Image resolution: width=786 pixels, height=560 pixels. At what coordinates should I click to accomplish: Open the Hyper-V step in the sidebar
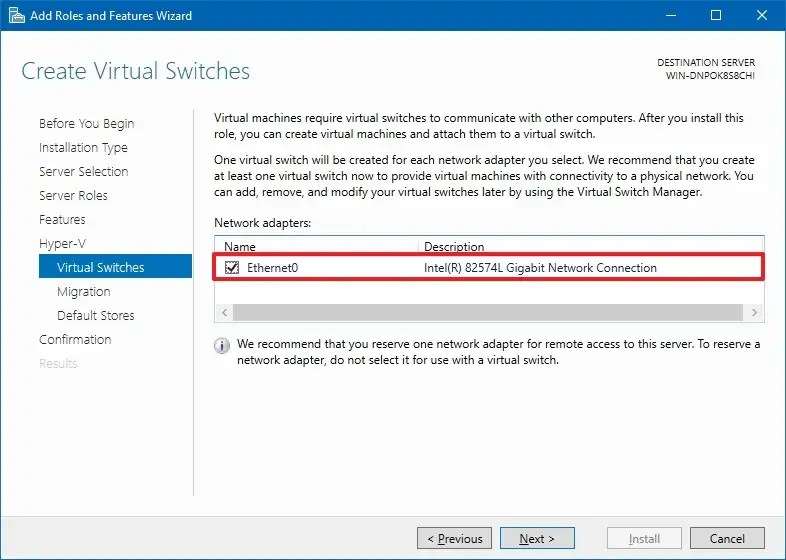click(62, 244)
